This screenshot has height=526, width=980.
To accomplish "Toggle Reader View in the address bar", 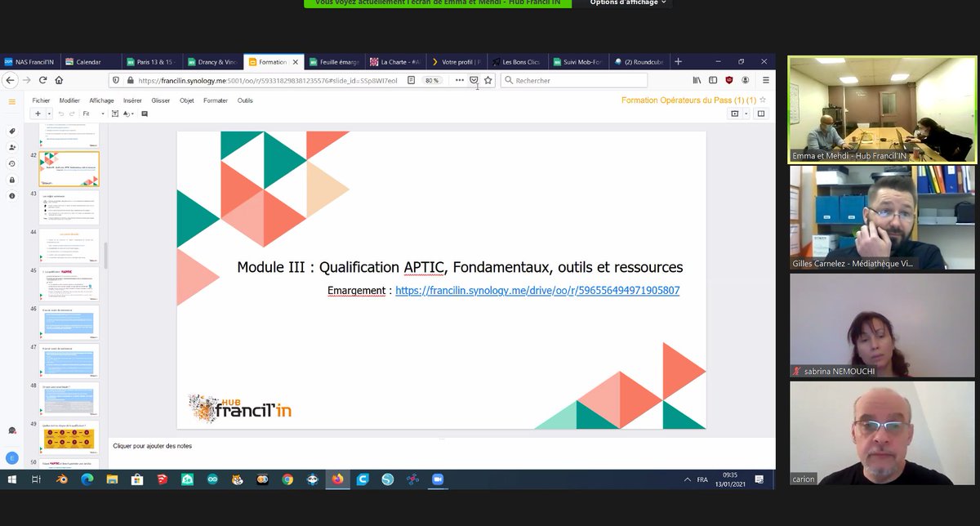I will click(x=411, y=80).
